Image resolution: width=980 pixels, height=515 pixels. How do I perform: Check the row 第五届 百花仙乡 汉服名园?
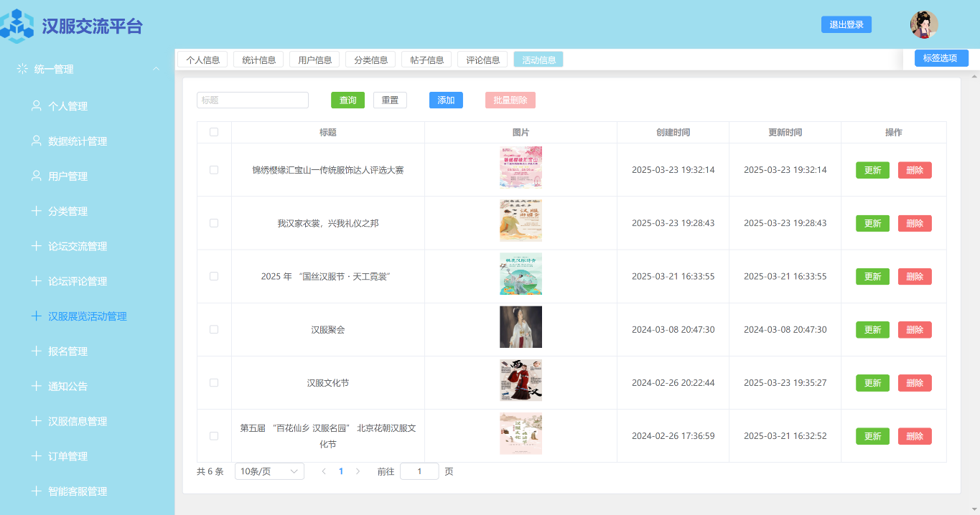pyautogui.click(x=214, y=435)
